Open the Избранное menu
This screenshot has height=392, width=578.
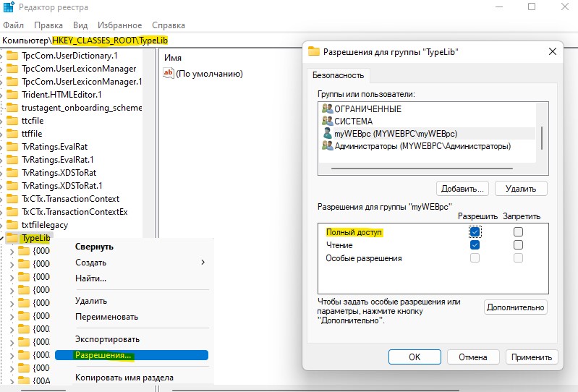pyautogui.click(x=120, y=25)
